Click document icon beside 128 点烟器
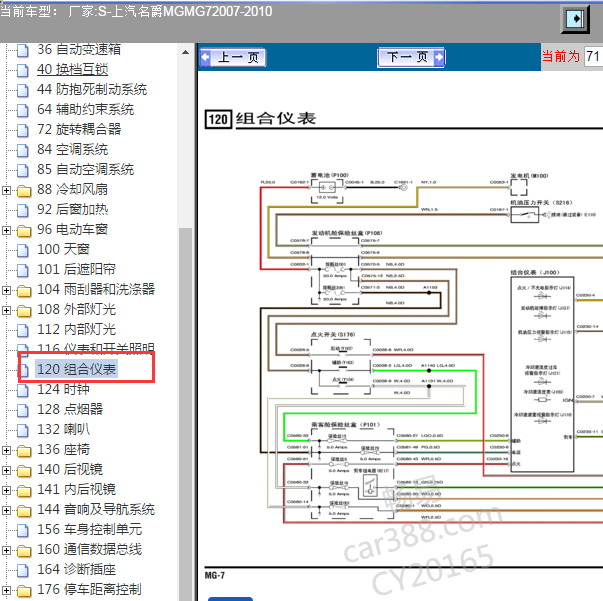 pos(23,410)
